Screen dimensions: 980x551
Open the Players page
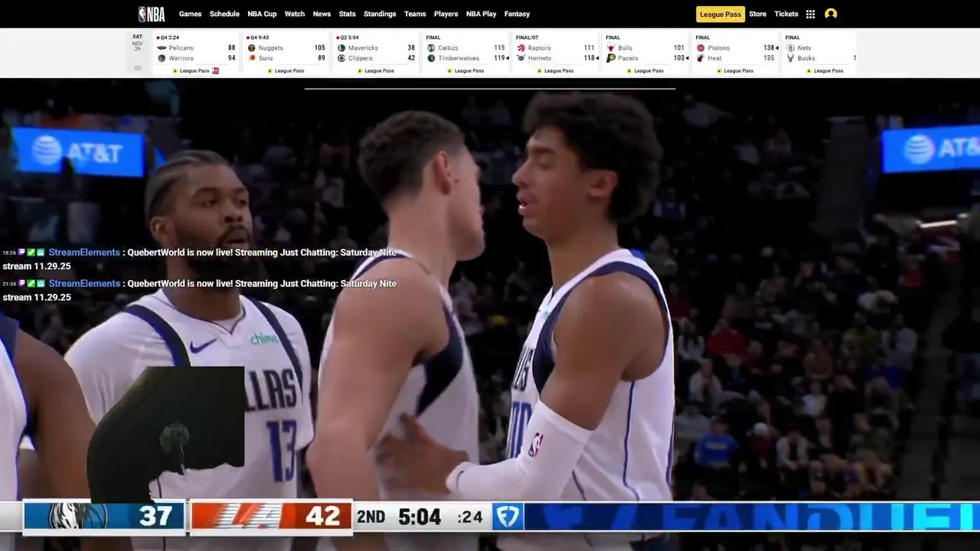coord(446,14)
